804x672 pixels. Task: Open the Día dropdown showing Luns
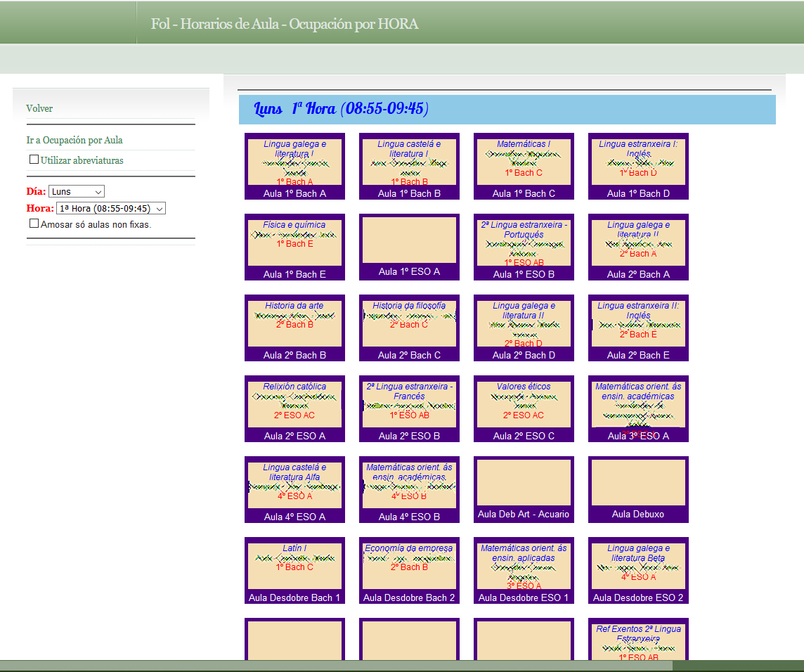pos(77,191)
